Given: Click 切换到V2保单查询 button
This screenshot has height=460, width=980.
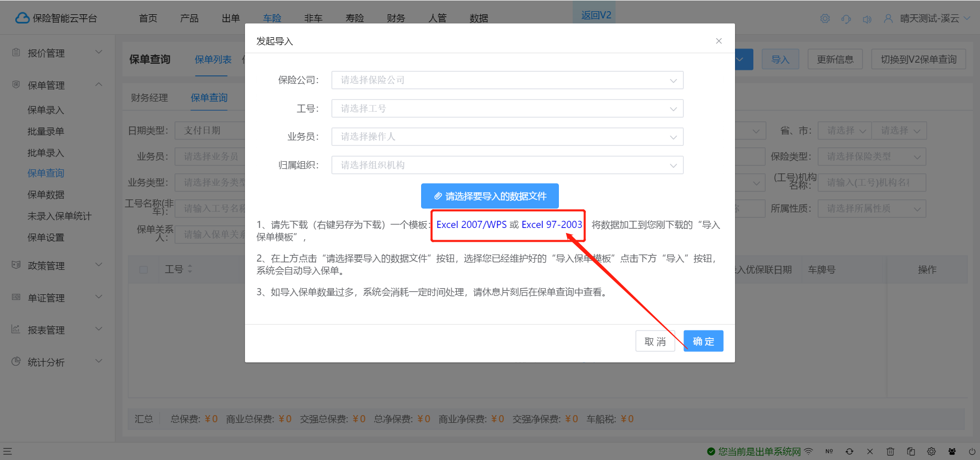Looking at the screenshot, I should [x=919, y=60].
